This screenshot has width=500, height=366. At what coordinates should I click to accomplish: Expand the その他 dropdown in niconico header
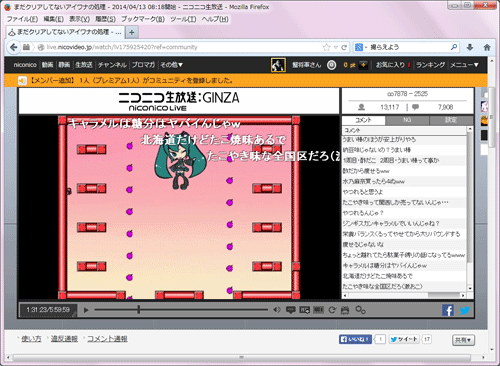(x=171, y=65)
